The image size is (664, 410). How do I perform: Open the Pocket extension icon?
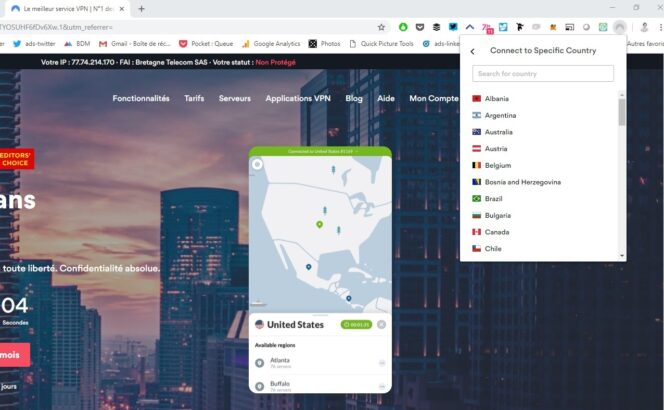(420, 27)
